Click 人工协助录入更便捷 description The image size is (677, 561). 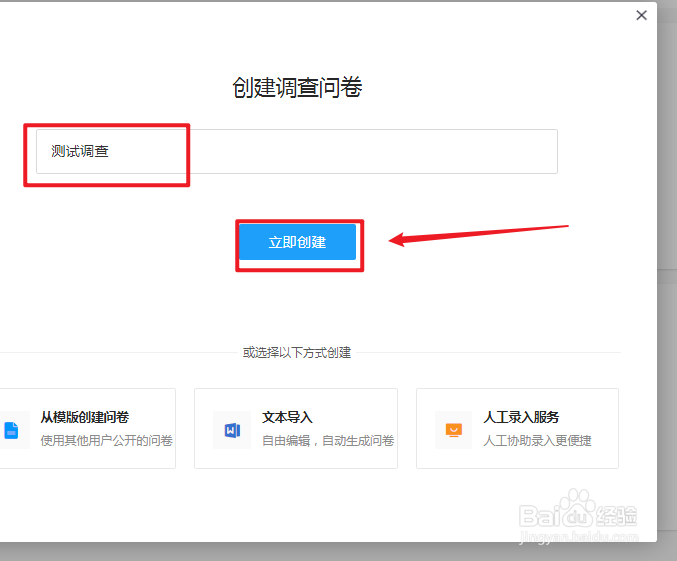pyautogui.click(x=537, y=441)
